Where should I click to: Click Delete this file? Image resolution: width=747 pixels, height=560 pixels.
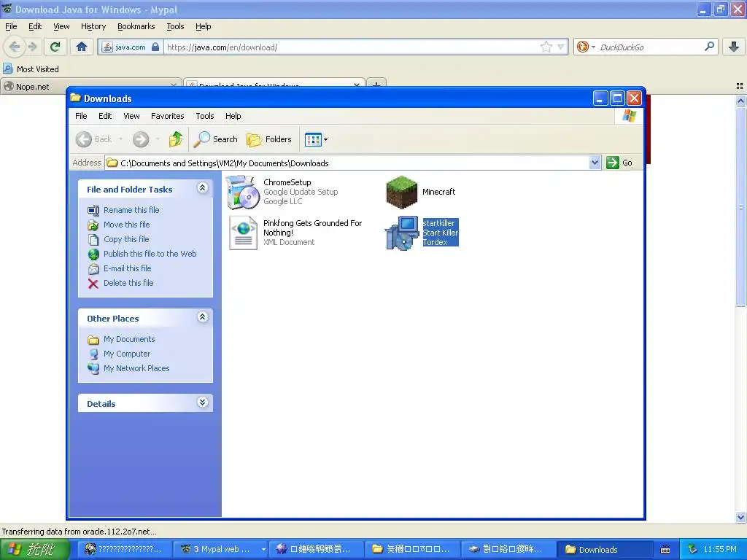(x=128, y=283)
